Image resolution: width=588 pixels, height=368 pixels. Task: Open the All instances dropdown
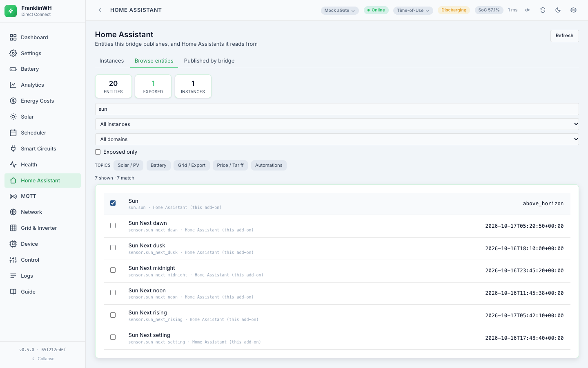point(337,124)
